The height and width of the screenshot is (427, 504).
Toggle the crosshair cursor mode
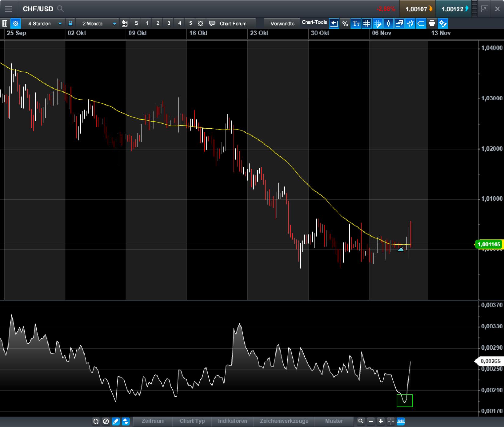tap(390, 421)
